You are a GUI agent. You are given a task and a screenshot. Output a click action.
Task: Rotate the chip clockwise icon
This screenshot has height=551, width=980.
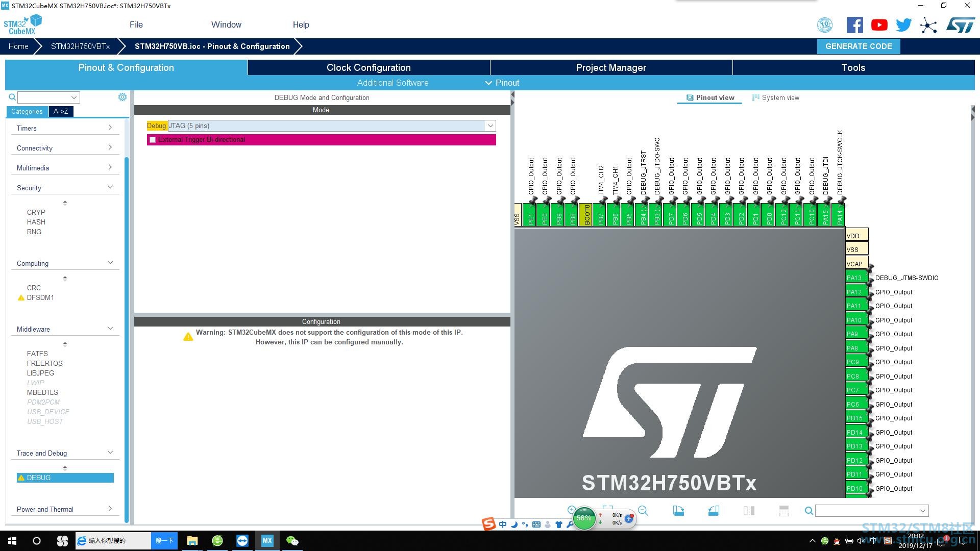[678, 511]
